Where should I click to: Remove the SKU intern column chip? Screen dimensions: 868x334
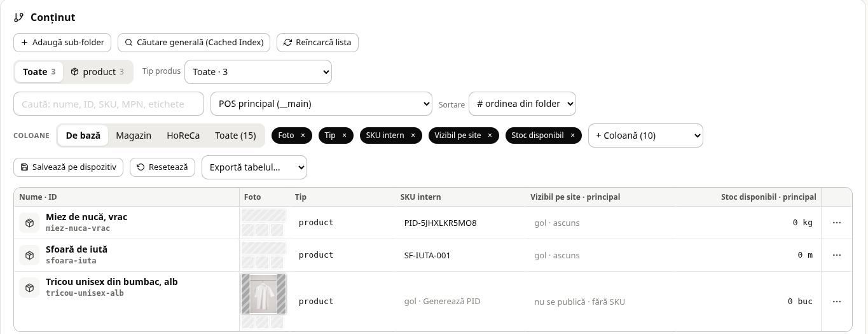[413, 136]
